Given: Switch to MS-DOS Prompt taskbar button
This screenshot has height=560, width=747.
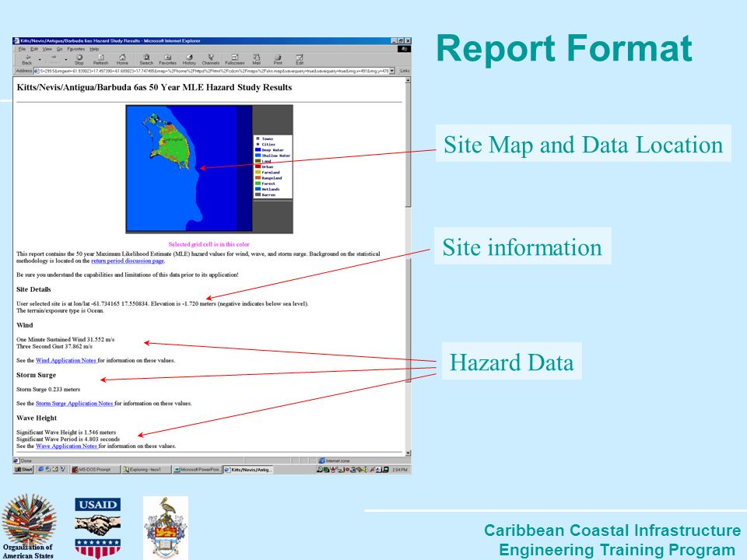Looking at the screenshot, I should (x=94, y=470).
